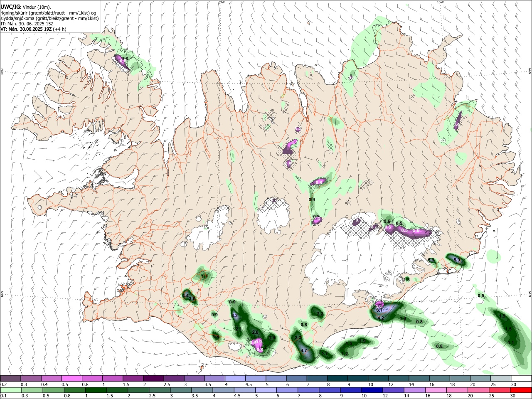Click the 5.9 precipitation value on the map
Viewport: 532px width, 399px height.
457,260
